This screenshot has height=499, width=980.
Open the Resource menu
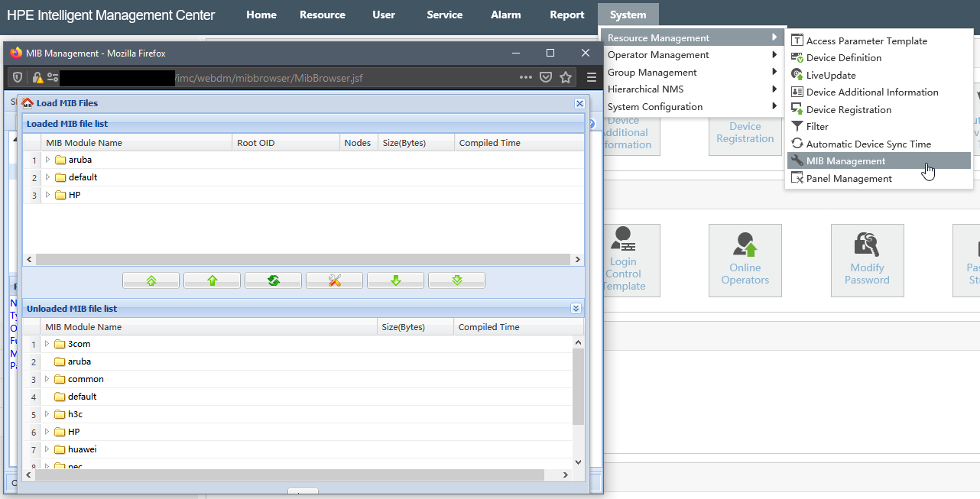click(323, 15)
